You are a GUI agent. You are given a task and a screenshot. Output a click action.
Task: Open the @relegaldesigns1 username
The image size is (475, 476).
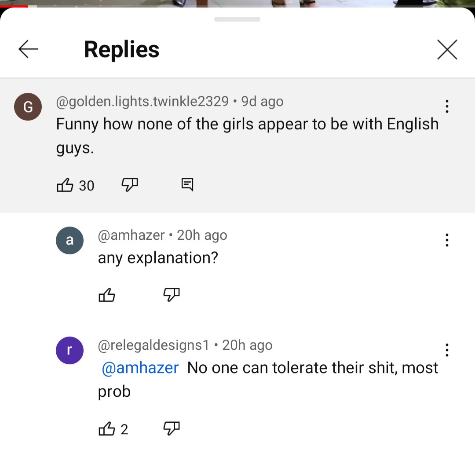pos(153,345)
